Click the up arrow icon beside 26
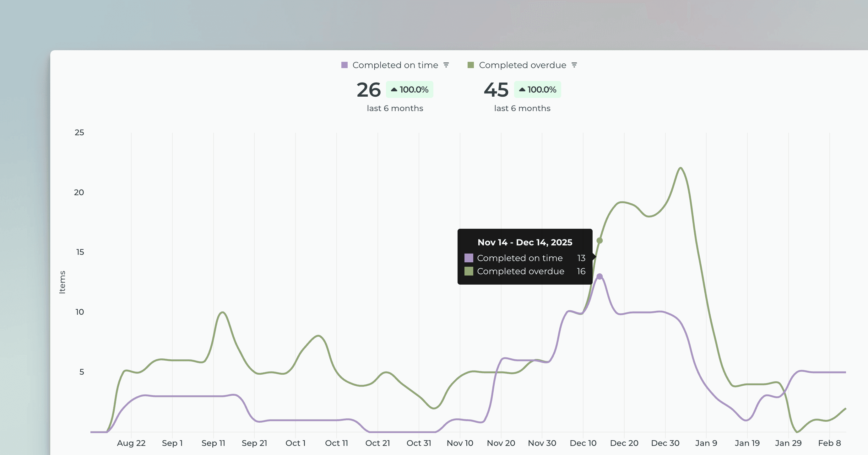This screenshot has height=455, width=868. pos(394,89)
